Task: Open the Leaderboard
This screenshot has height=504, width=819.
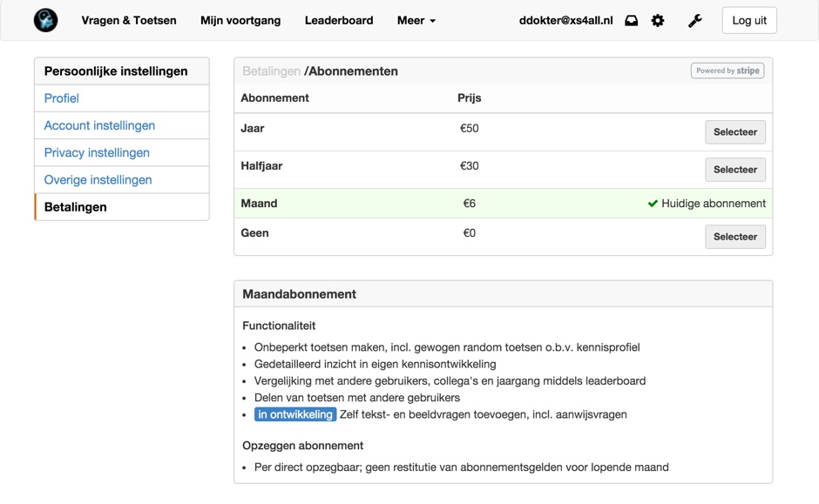Action: click(339, 20)
